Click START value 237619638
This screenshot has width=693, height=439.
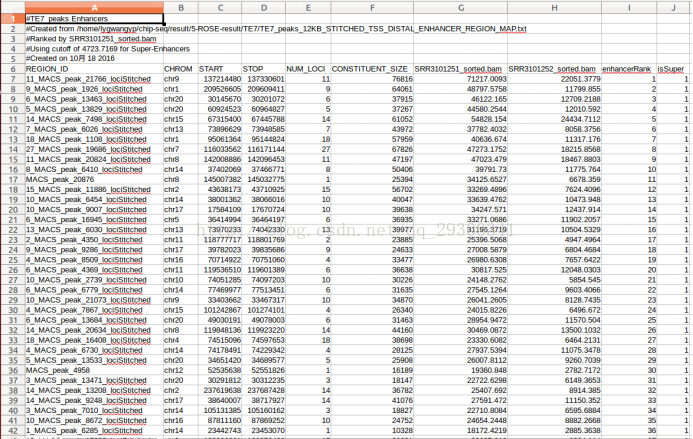coord(220,390)
